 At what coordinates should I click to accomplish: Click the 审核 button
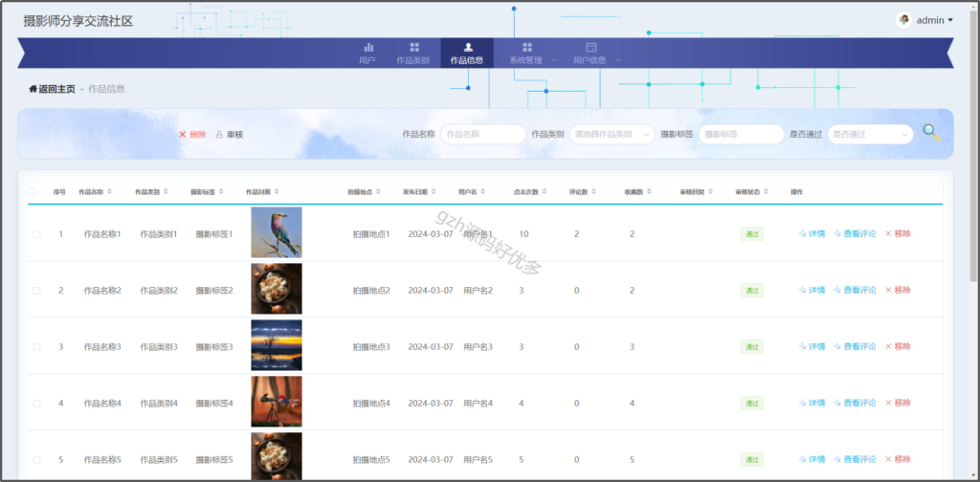click(x=230, y=134)
